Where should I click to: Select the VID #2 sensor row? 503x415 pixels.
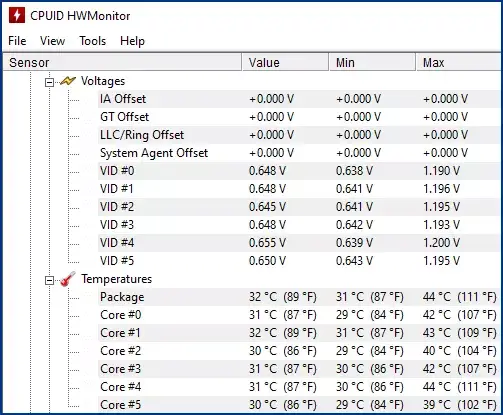pyautogui.click(x=299, y=207)
